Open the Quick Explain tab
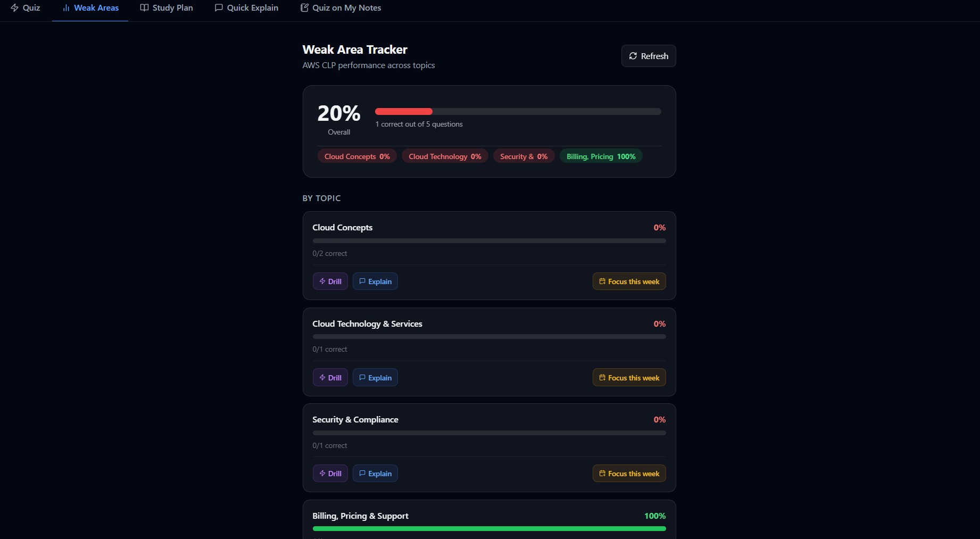The height and width of the screenshot is (539, 980). tap(246, 8)
